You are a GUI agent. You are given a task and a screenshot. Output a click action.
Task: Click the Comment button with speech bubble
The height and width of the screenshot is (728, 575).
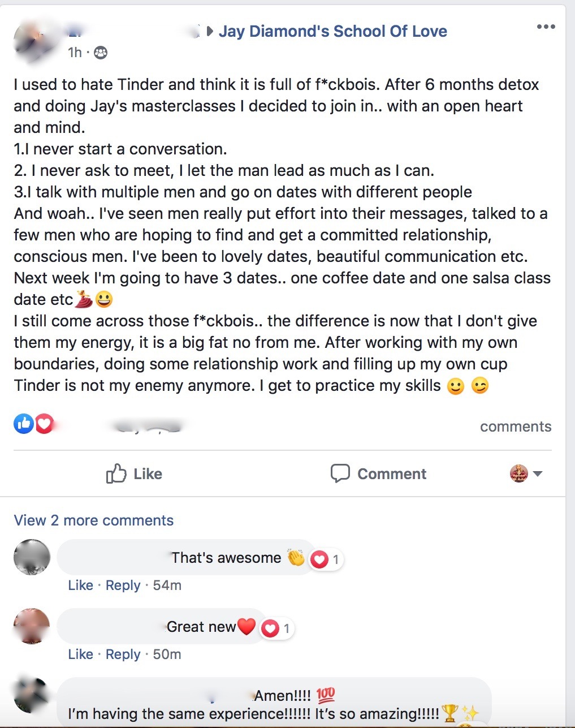(378, 473)
